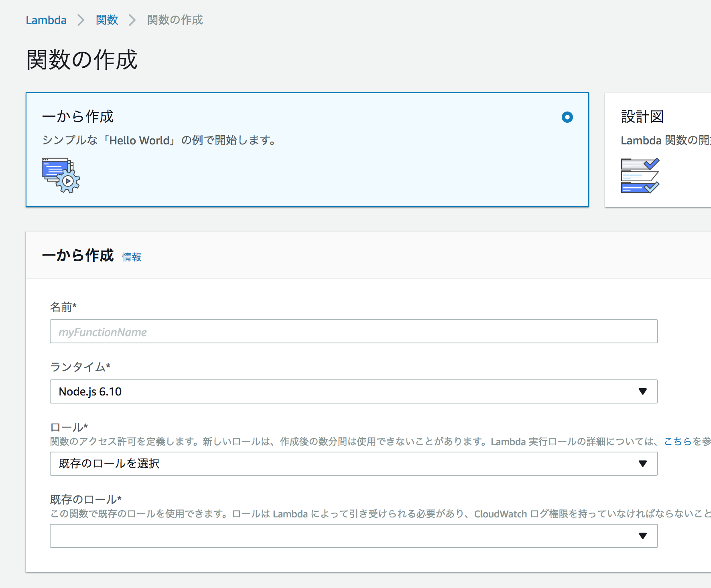The height and width of the screenshot is (588, 711).
Task: Choose the 設計図 card title
Action: [x=642, y=117]
